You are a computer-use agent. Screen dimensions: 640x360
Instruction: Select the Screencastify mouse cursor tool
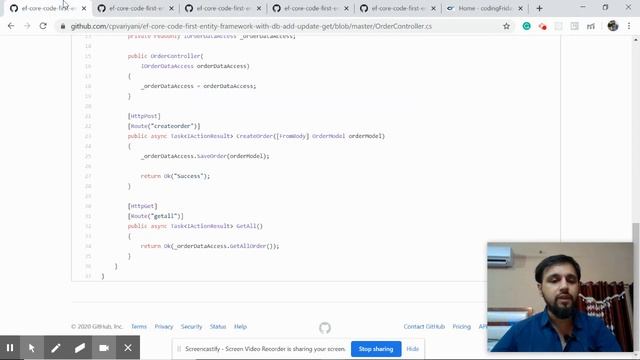coord(32,348)
